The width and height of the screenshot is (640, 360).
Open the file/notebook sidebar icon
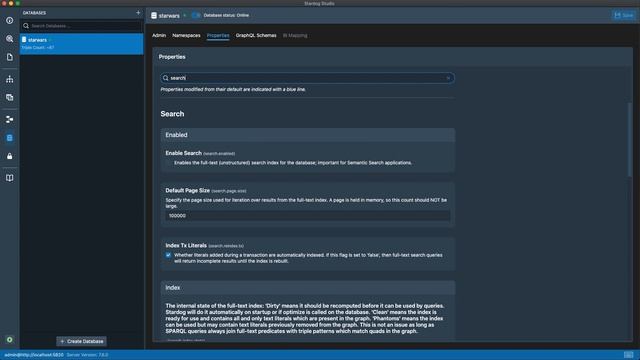point(9,57)
